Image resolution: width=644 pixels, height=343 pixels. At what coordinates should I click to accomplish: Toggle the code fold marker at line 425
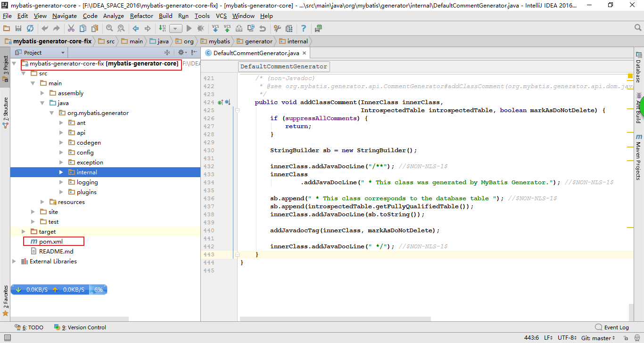coord(238,110)
